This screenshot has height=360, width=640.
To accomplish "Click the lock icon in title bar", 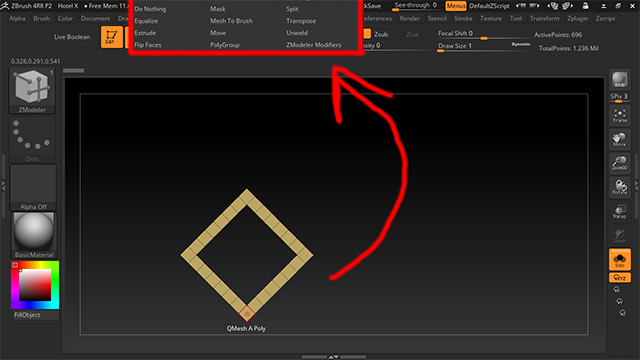I will 585,6.
